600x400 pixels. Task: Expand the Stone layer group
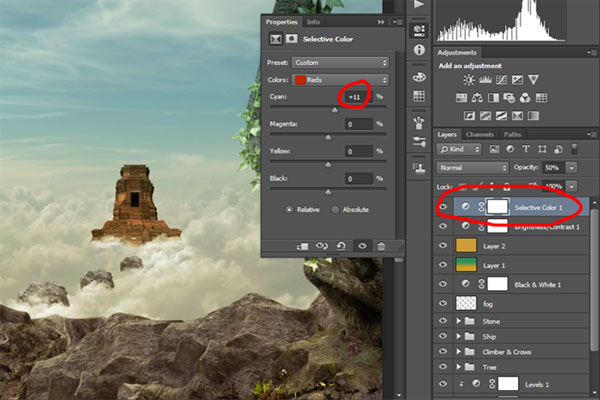tap(459, 321)
